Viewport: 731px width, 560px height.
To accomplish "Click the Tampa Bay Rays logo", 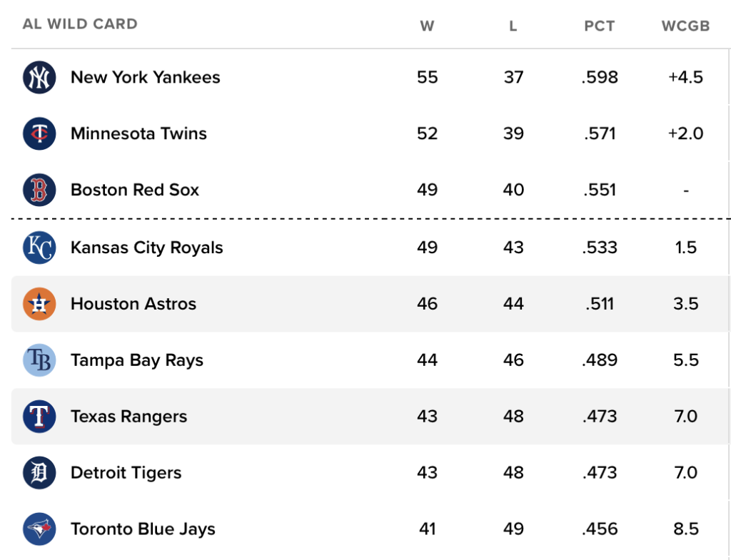I will point(39,360).
